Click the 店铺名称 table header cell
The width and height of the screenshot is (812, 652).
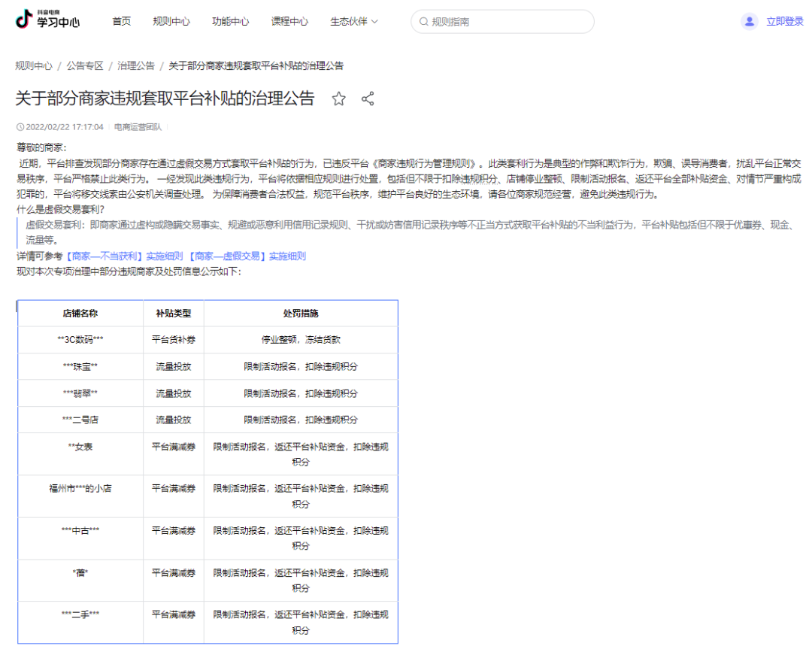click(80, 313)
